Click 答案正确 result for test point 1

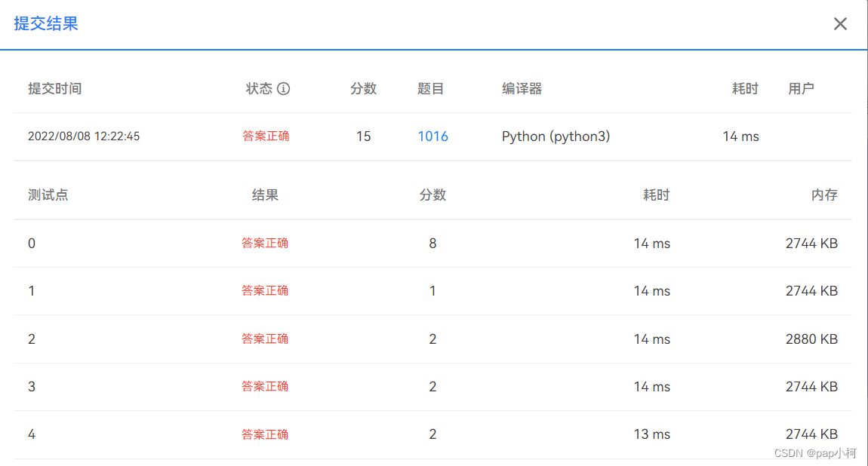point(266,291)
